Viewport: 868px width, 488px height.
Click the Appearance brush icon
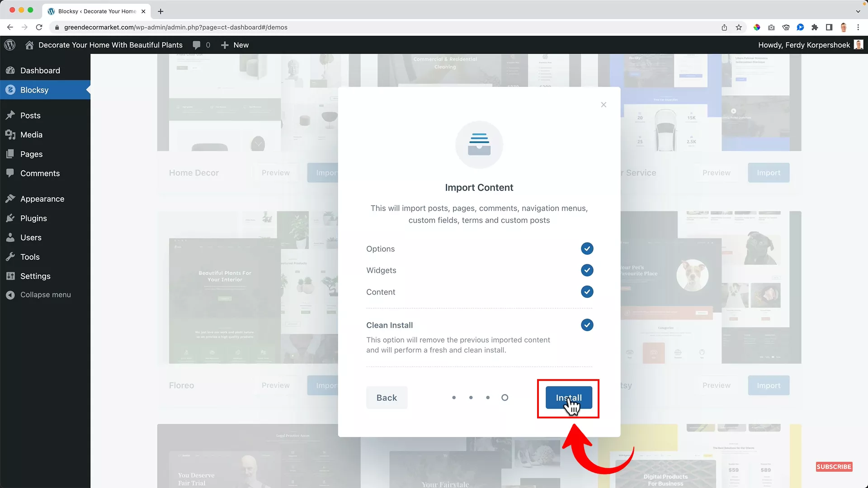click(11, 198)
